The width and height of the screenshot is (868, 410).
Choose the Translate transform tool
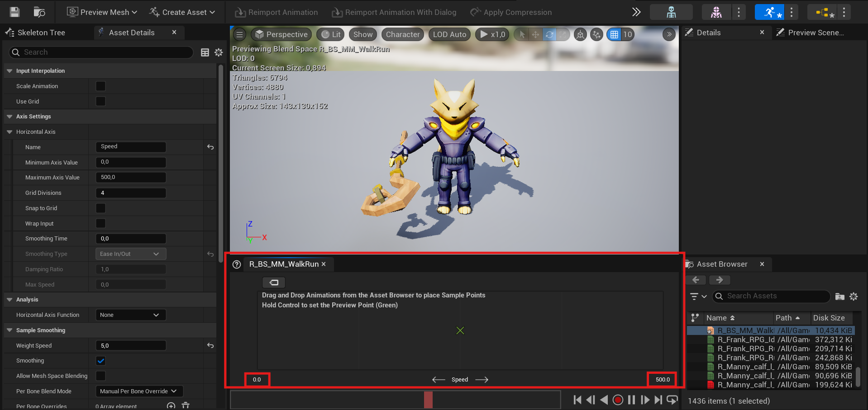point(536,34)
